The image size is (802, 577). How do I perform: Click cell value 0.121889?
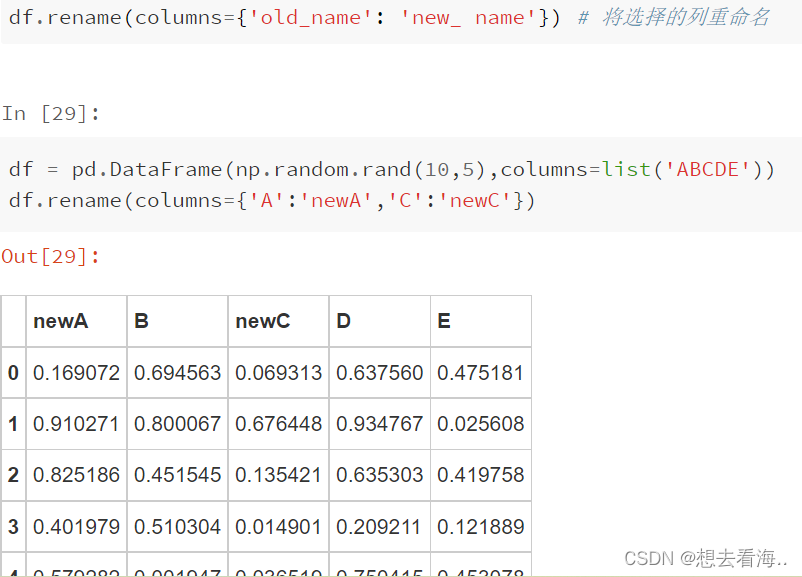coord(480,527)
